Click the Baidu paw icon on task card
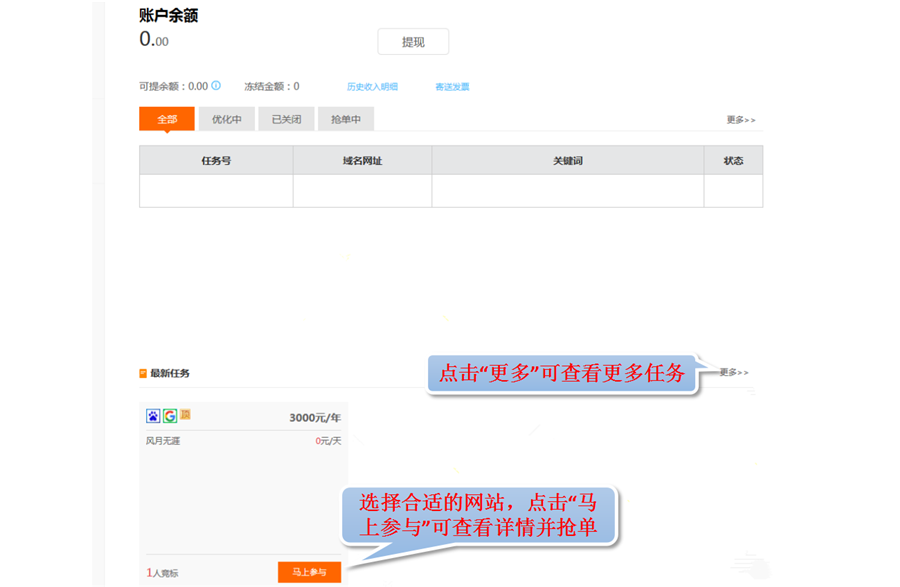Screen dimensions: 900x587 153,416
